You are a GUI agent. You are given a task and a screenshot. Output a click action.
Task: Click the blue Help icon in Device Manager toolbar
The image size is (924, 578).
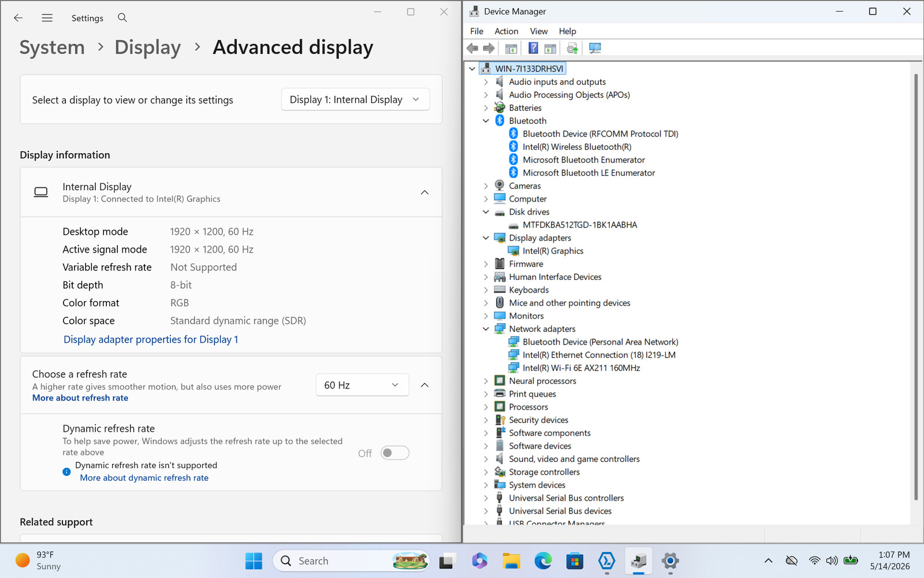coord(533,49)
